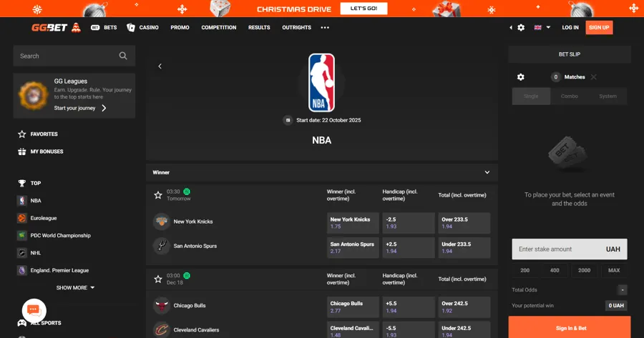Screen dimensions: 644x338
Task: Collapse the header arrow beside settings
Action: click(x=510, y=27)
